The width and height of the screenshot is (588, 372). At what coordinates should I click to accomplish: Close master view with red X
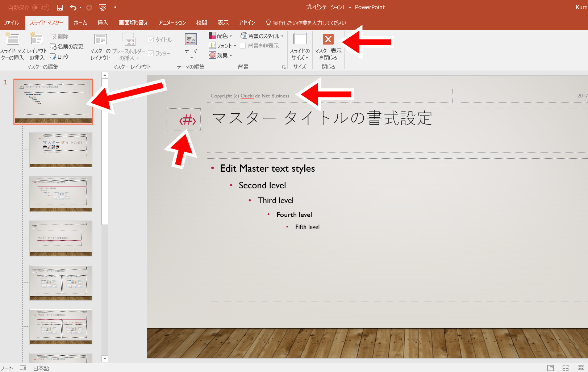[328, 39]
